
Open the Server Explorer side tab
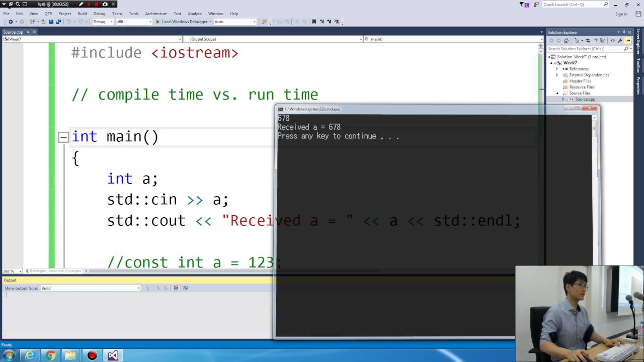(638, 42)
